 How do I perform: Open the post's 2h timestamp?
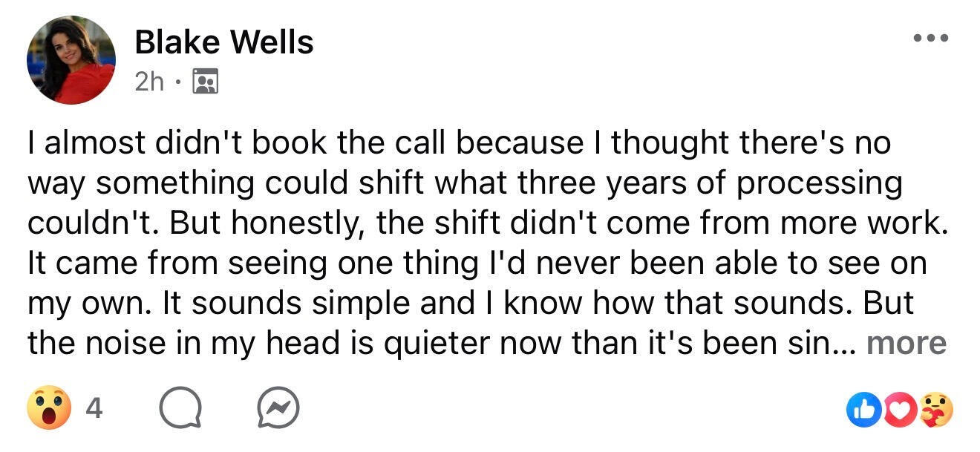(x=149, y=81)
